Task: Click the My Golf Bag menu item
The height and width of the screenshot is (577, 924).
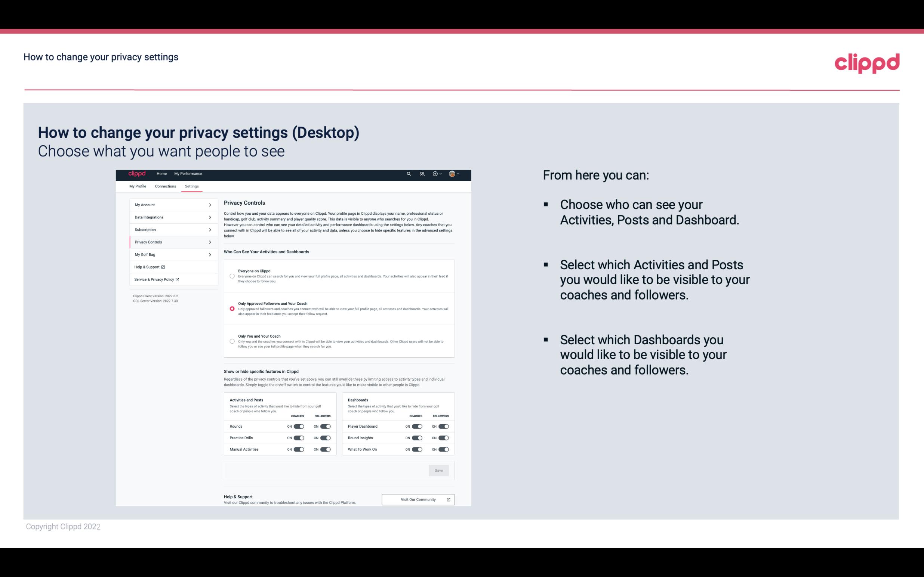Action: (x=170, y=255)
